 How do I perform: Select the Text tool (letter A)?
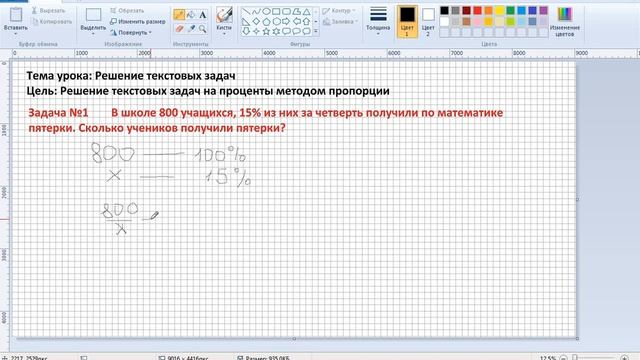(202, 15)
